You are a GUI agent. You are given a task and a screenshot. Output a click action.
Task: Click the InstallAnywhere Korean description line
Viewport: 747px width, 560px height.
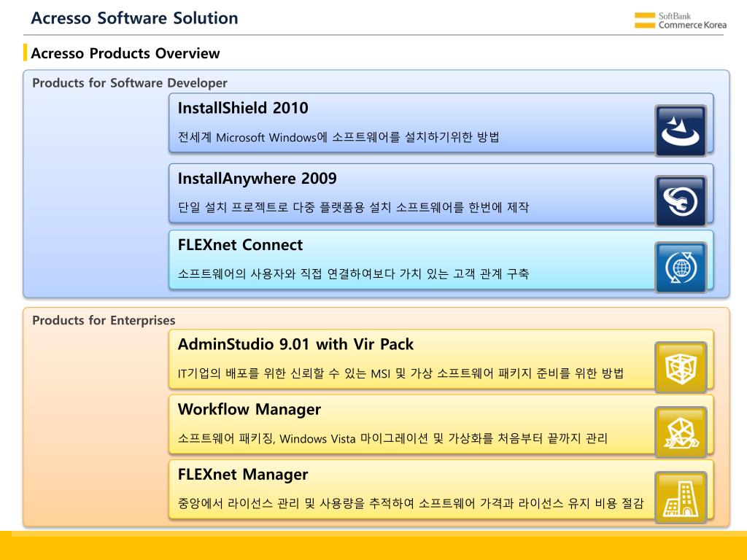pyautogui.click(x=354, y=207)
